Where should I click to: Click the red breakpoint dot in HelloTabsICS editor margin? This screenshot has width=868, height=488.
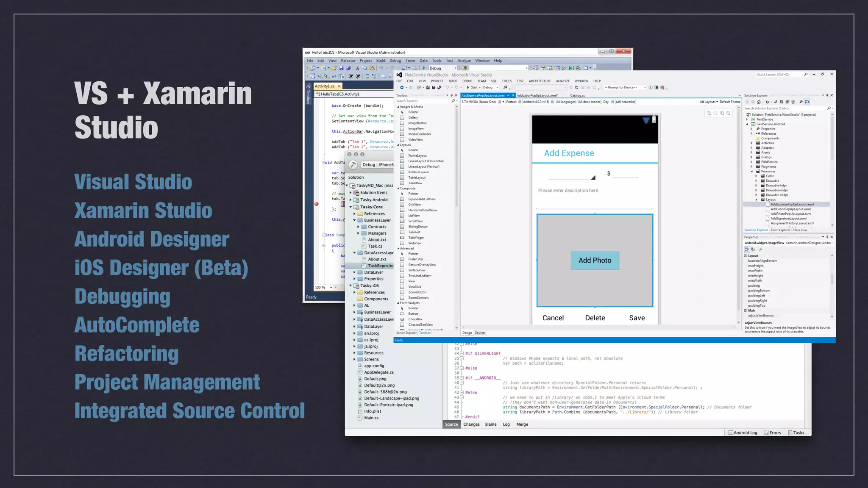[316, 204]
